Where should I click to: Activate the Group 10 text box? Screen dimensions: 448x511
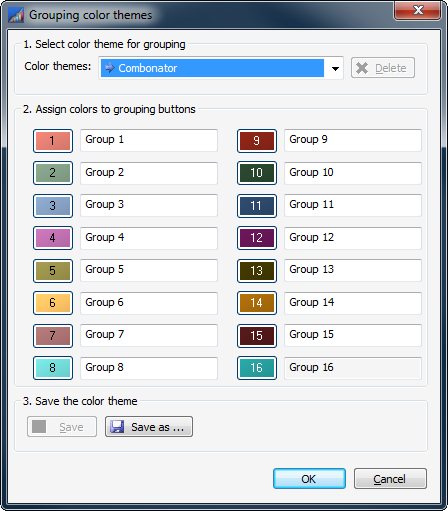353,173
